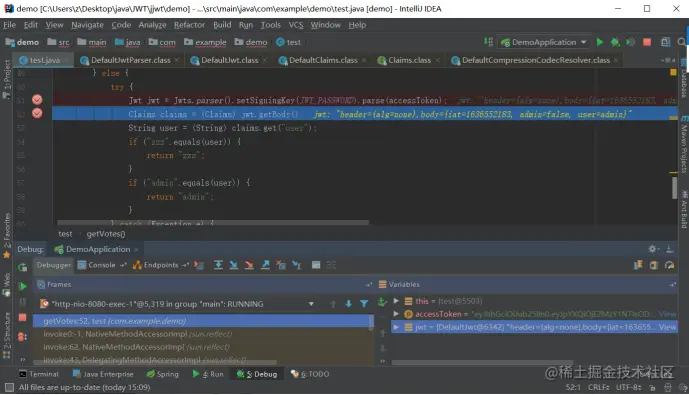Select frame invoke:62, NativeMethodAccessorImpl

(203, 347)
